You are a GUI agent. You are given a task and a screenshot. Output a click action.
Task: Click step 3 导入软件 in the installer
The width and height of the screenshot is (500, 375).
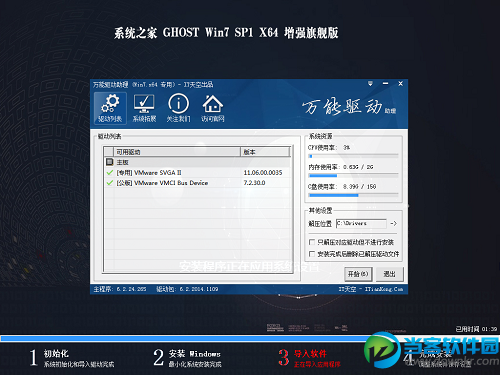tap(309, 358)
